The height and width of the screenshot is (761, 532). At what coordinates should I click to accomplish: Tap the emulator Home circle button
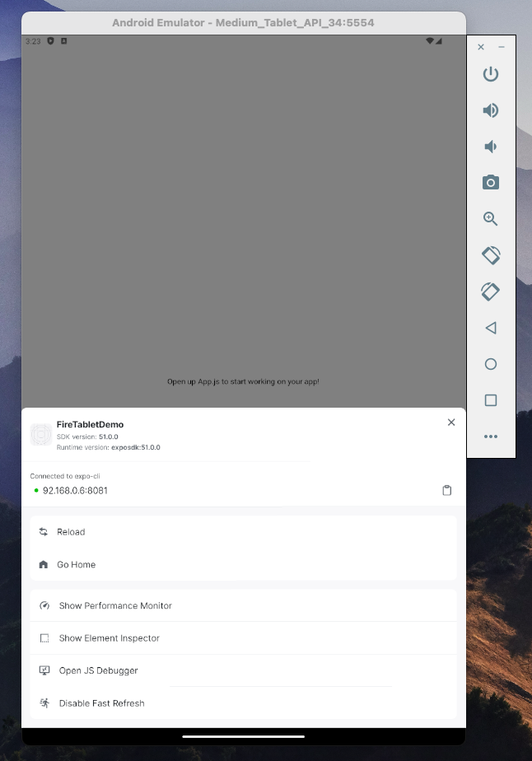(x=491, y=364)
